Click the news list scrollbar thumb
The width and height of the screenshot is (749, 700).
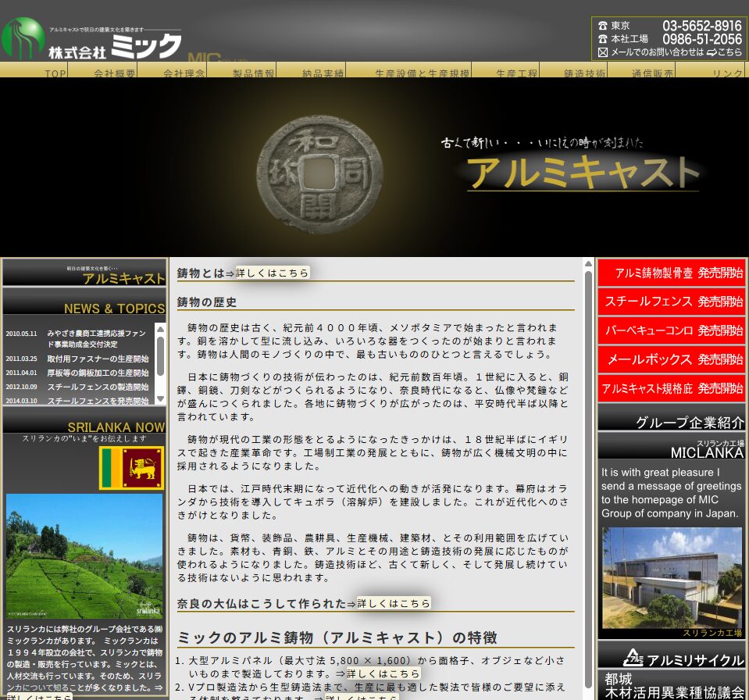[x=161, y=356]
